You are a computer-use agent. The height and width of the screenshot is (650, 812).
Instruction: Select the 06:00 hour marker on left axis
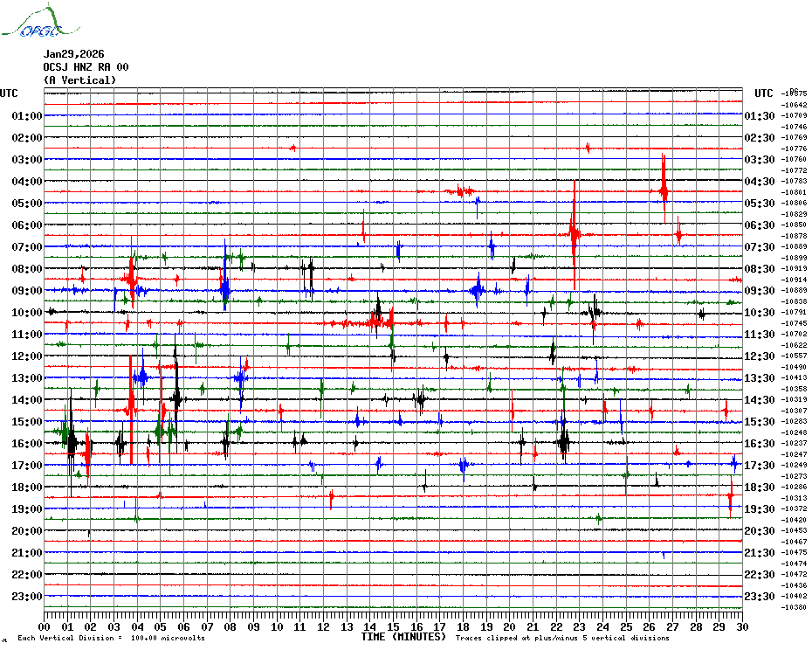pyautogui.click(x=27, y=225)
